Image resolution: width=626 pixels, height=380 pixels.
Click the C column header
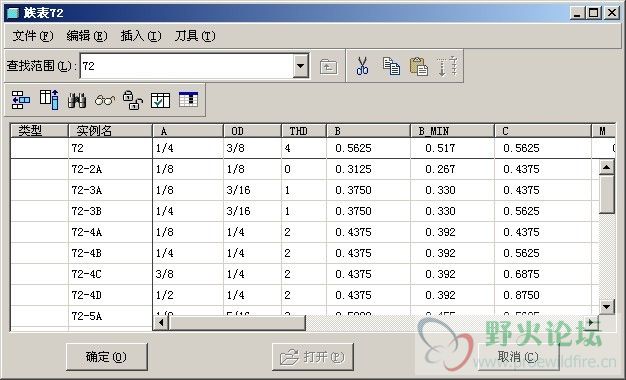(543, 131)
